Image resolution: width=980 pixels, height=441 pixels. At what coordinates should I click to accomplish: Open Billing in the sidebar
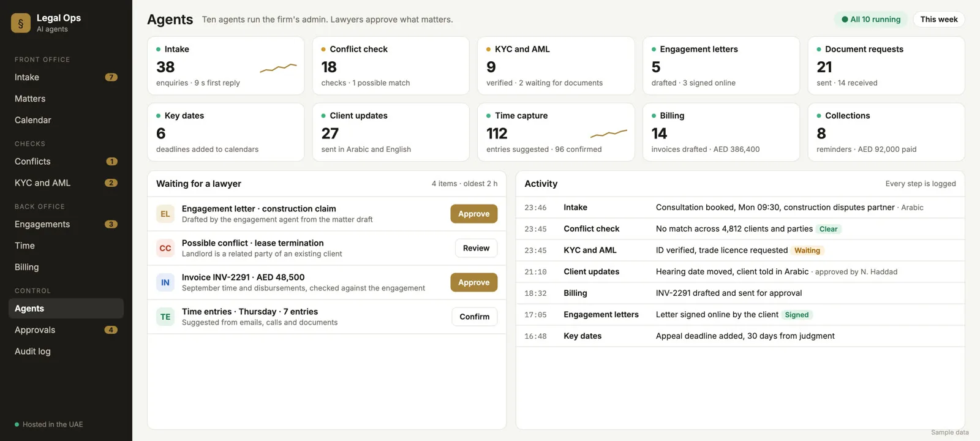66,267
